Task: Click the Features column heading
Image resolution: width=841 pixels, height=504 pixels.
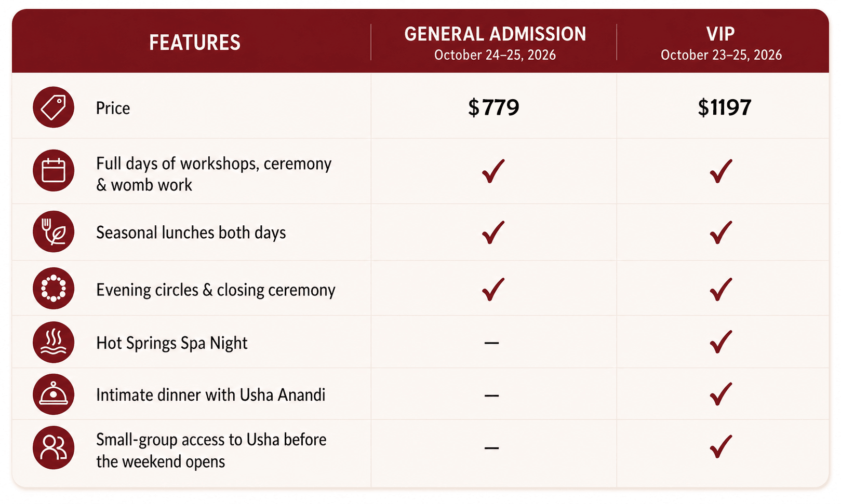Action: (195, 43)
